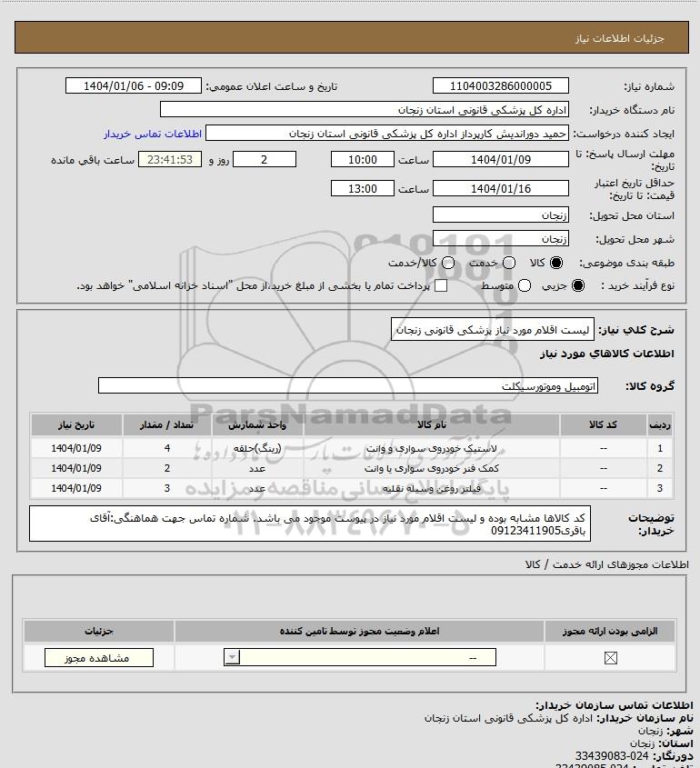This screenshot has height=768, width=700.
Task: Click the نام دستگاه خریدار field
Action: [x=364, y=110]
